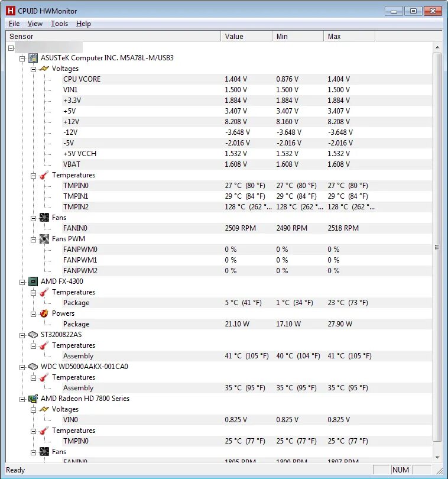Viewport: 448px width, 479px height.
Task: Click the motherboard Fans icon
Action: pos(44,218)
